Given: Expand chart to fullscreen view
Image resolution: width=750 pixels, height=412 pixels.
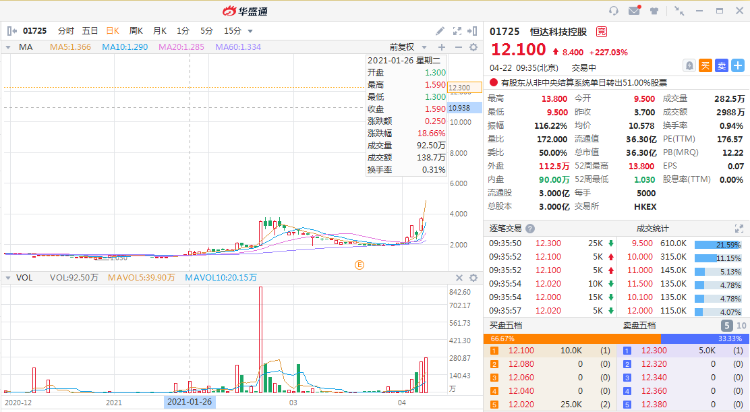Looking at the screenshot, I should point(457,31).
